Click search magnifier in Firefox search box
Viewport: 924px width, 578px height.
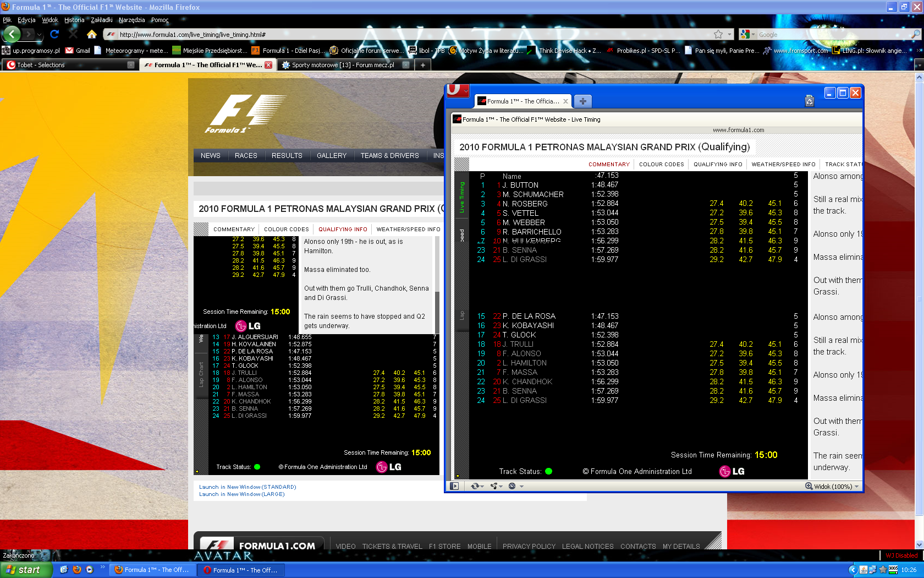click(915, 34)
